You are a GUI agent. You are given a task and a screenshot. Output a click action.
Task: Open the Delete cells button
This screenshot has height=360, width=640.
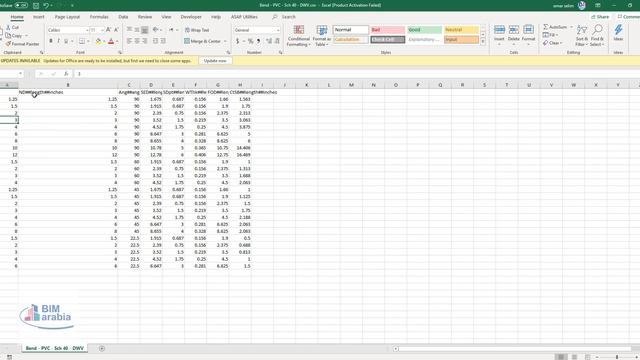pos(514,35)
